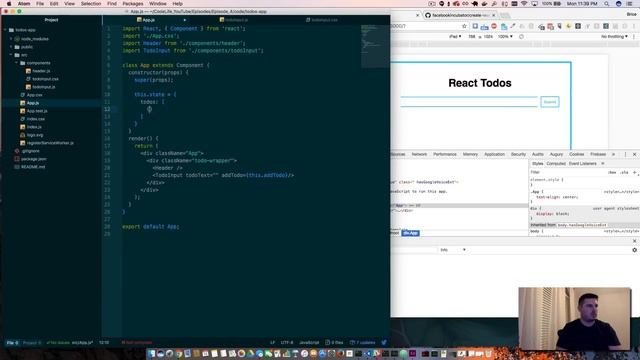Click the red stop extension icon
This screenshot has width=640, height=360.
coord(494,26)
